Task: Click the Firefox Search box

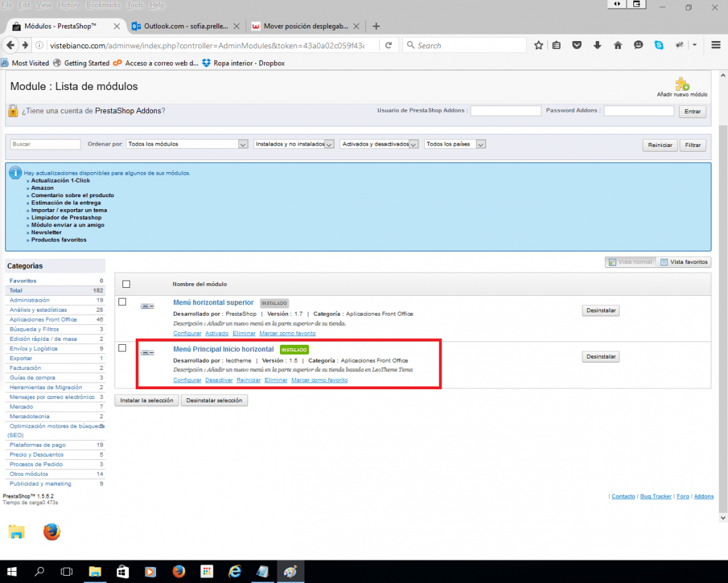Action: tap(465, 45)
